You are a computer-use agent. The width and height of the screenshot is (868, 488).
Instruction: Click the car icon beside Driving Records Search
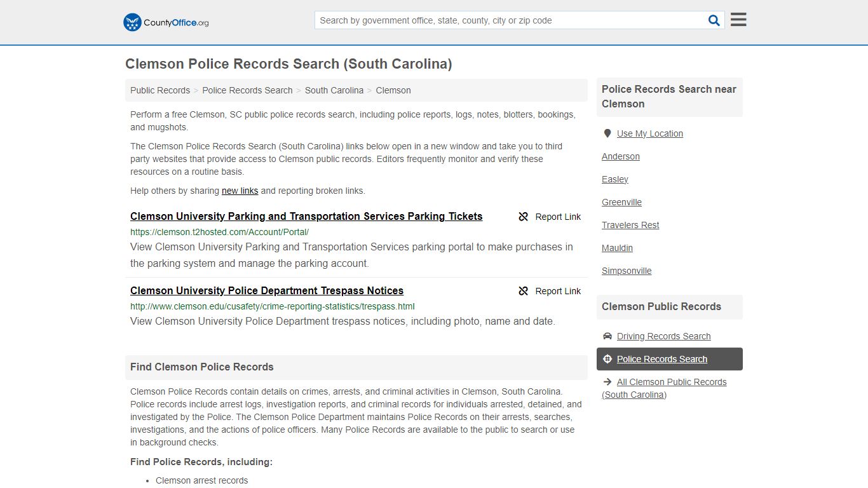click(x=607, y=336)
